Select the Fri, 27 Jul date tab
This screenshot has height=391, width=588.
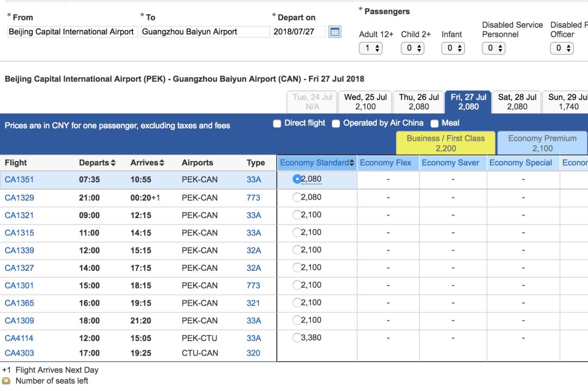click(468, 102)
